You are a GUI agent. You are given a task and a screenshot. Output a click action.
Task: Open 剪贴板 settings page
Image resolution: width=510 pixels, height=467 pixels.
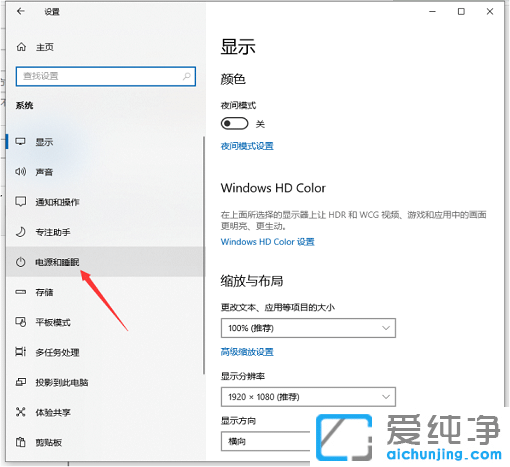[105, 442]
